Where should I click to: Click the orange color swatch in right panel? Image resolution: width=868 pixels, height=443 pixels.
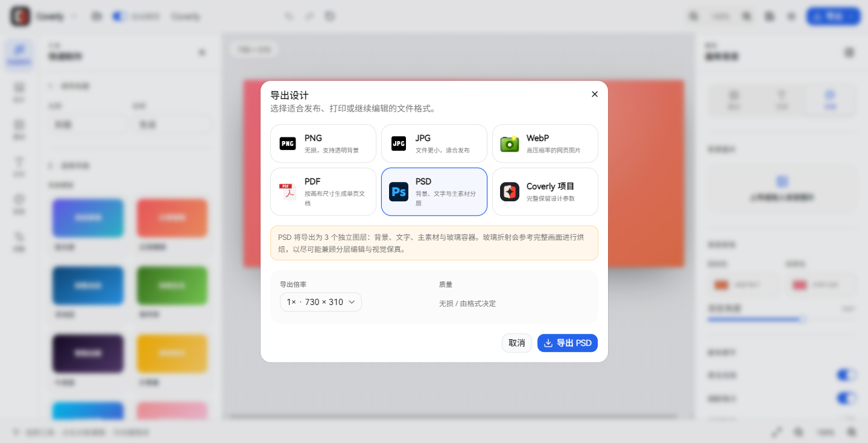point(721,285)
